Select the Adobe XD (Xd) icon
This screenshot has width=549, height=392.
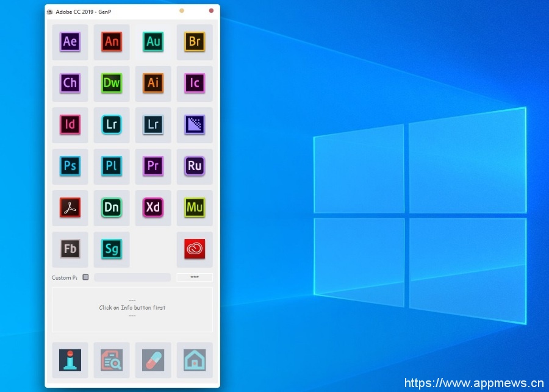[x=153, y=208]
